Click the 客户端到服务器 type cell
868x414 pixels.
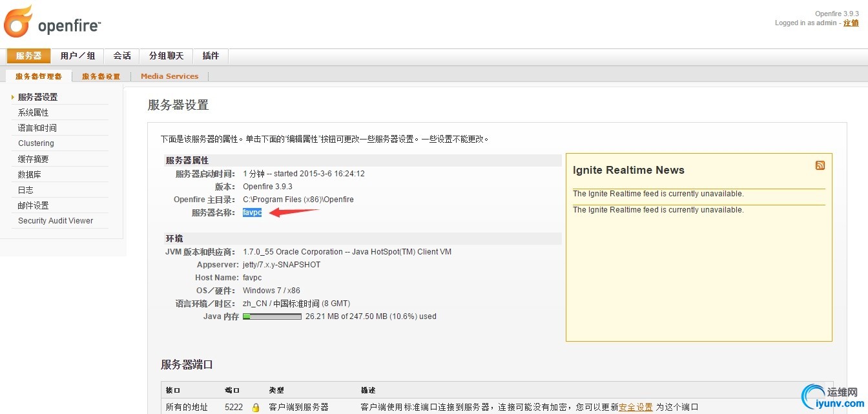click(298, 408)
